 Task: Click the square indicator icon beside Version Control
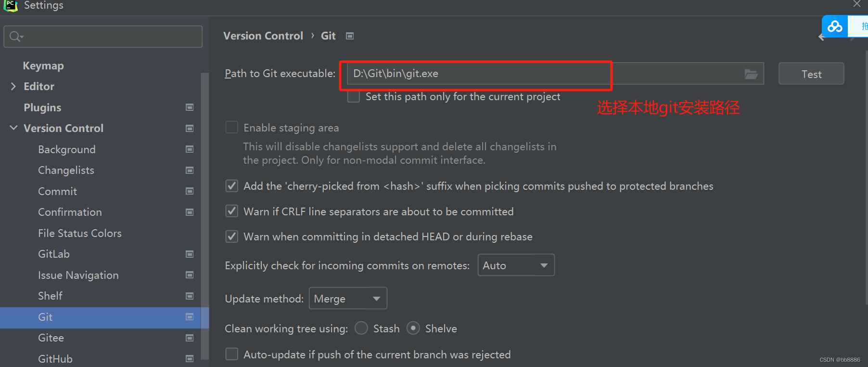190,128
